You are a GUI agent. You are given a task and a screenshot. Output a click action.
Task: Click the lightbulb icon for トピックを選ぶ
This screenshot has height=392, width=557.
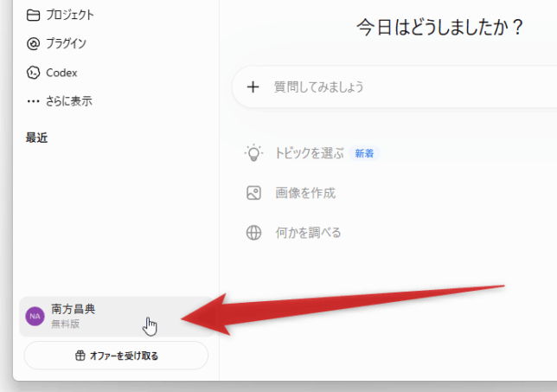pos(253,153)
